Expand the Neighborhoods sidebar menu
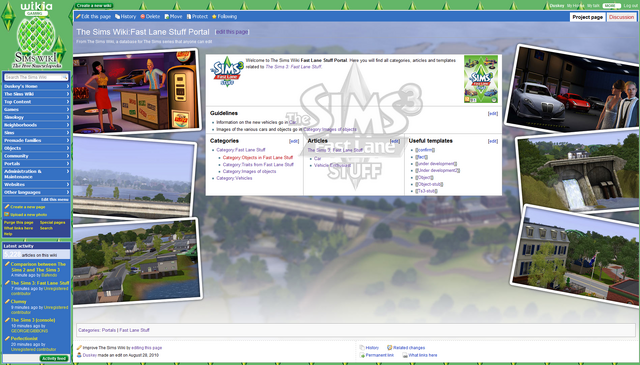Image resolution: width=640 pixels, height=365 pixels. pyautogui.click(x=36, y=125)
